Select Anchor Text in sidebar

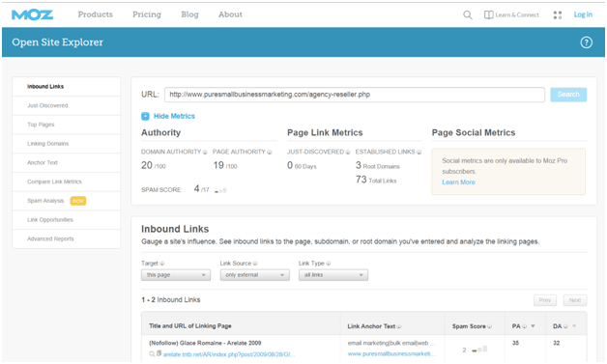pos(67,162)
